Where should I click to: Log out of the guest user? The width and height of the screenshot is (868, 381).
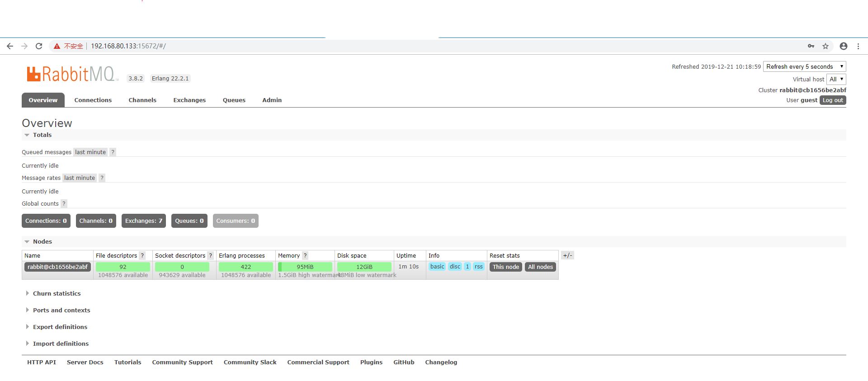pyautogui.click(x=833, y=100)
